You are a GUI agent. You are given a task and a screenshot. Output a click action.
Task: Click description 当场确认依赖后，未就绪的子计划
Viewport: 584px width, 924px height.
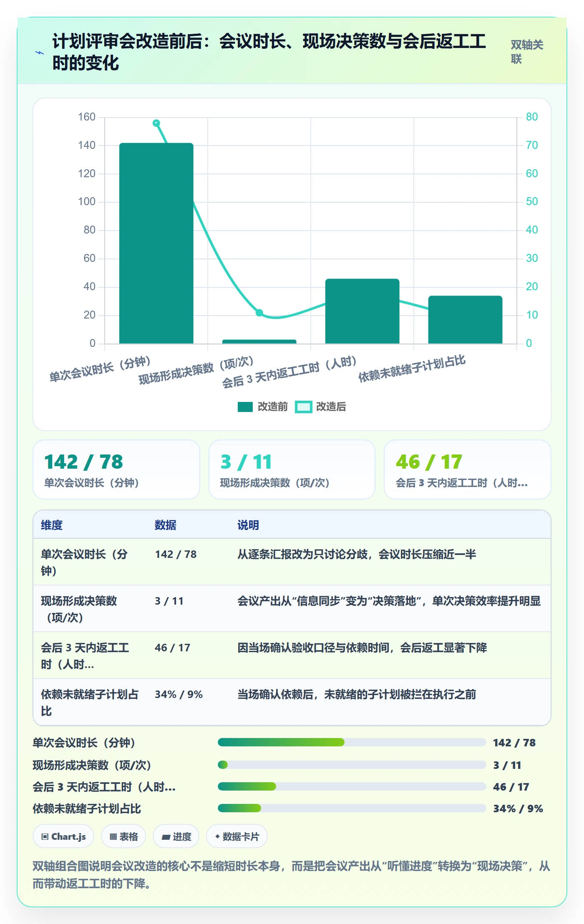click(x=357, y=694)
